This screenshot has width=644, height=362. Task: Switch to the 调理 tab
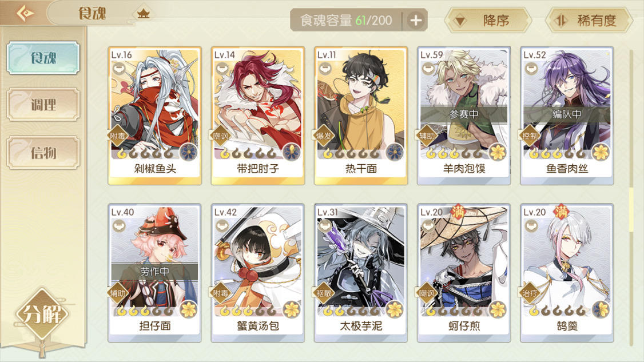click(43, 104)
